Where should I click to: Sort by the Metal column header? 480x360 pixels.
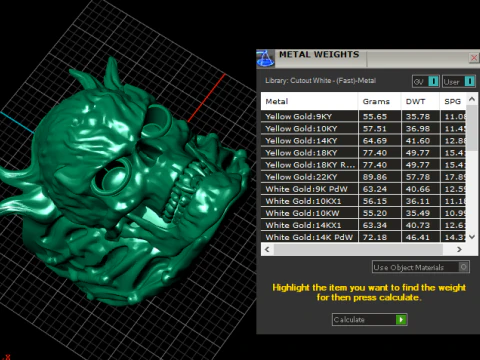309,101
